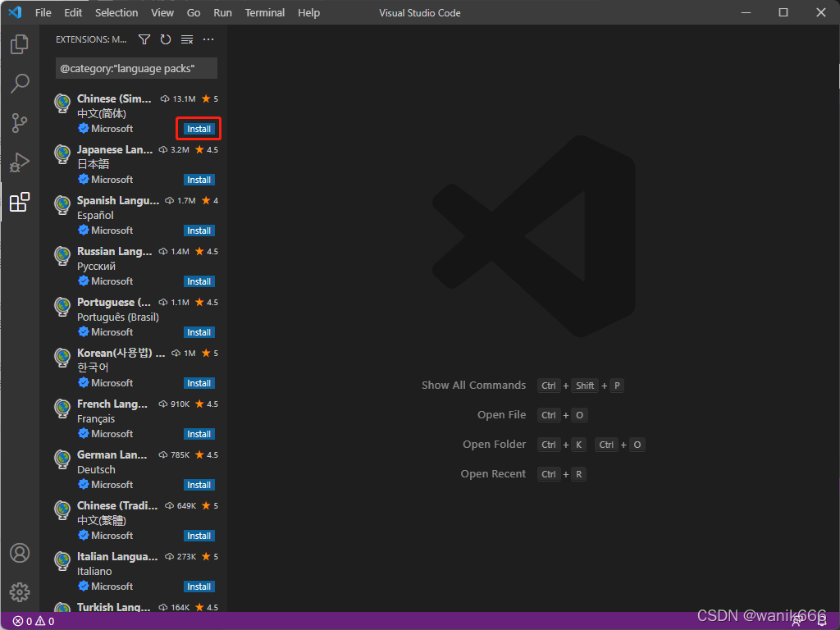Select the French Lang... extension title
The height and width of the screenshot is (630, 840).
112,404
